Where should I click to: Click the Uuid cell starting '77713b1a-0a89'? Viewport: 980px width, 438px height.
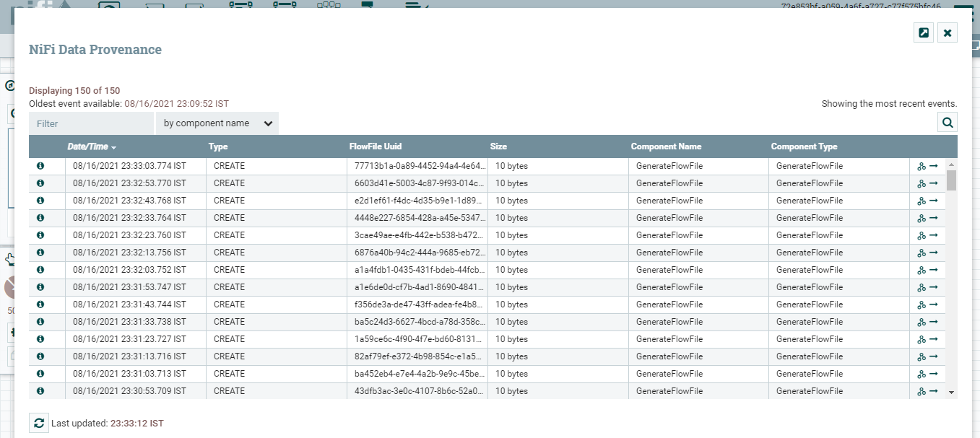tap(417, 166)
